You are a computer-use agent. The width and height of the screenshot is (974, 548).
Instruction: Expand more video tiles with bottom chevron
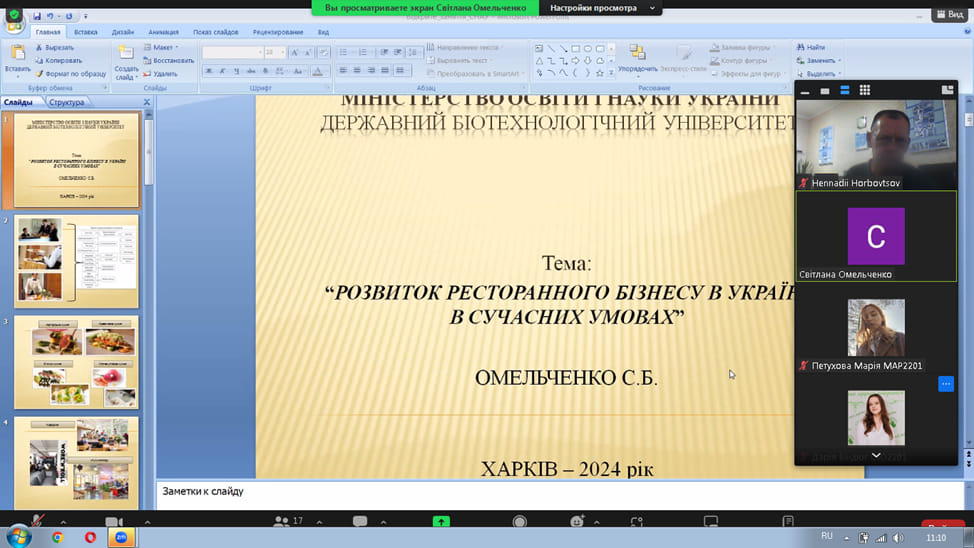click(876, 456)
